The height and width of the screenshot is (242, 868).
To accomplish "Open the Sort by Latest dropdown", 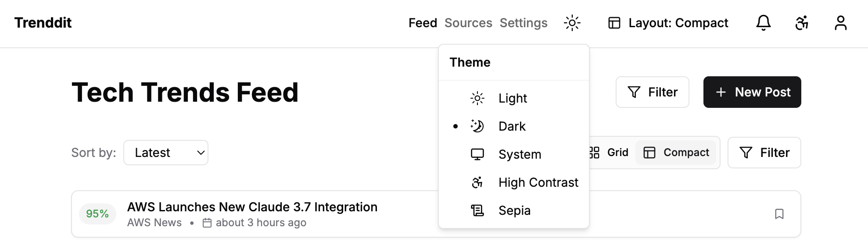I will pos(166,153).
